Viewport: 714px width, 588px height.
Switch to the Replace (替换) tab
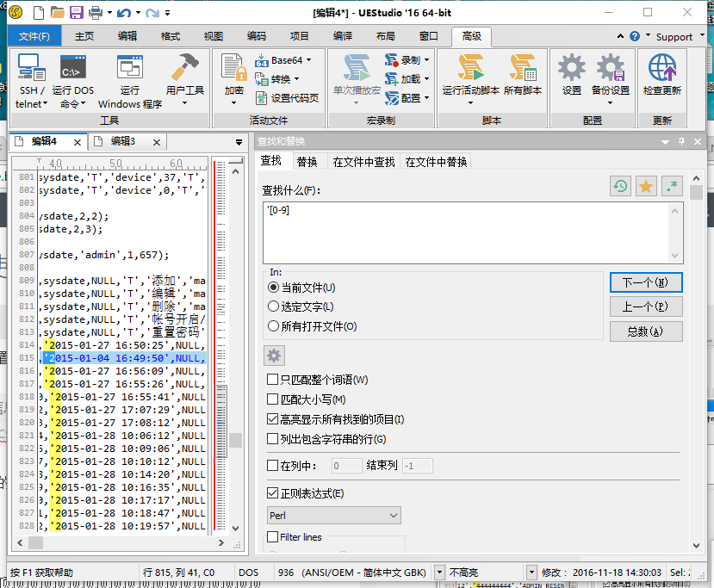[307, 162]
